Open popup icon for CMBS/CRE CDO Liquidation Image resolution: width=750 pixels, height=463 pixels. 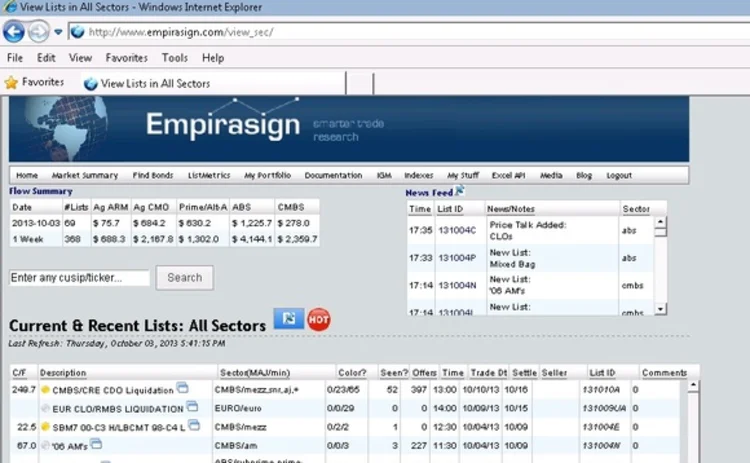click(x=182, y=387)
